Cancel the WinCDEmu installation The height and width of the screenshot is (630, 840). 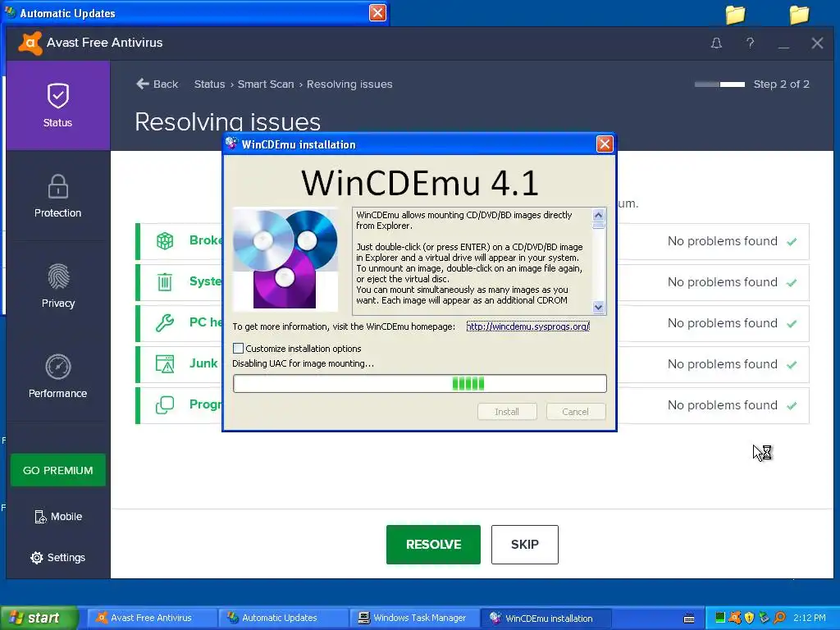(576, 412)
